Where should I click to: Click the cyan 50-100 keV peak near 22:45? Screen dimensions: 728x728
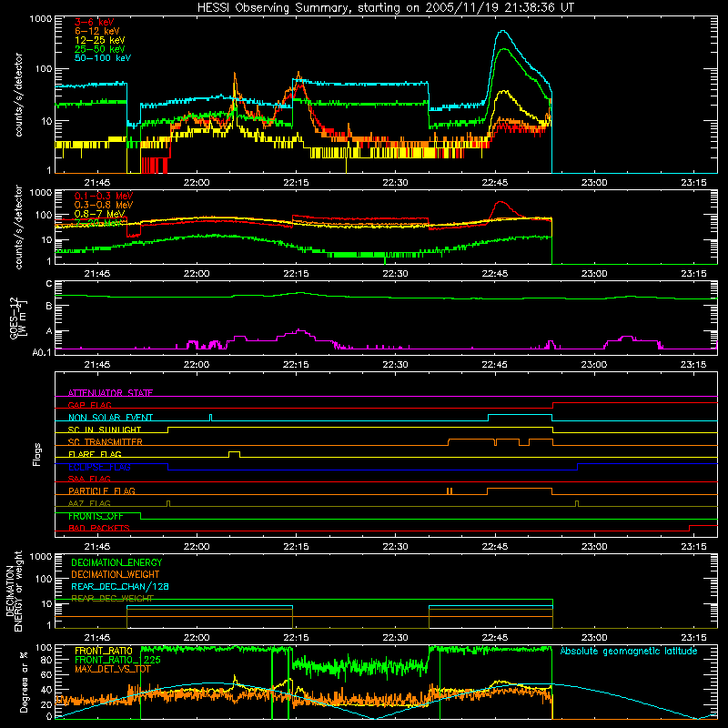coord(503,32)
